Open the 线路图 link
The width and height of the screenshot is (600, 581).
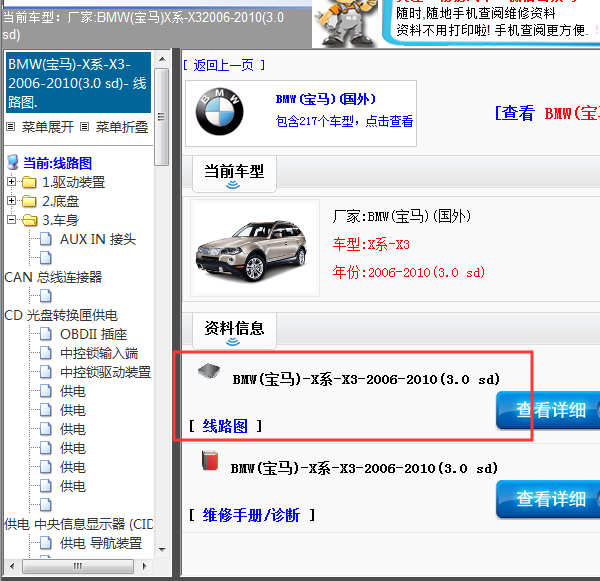(x=225, y=426)
